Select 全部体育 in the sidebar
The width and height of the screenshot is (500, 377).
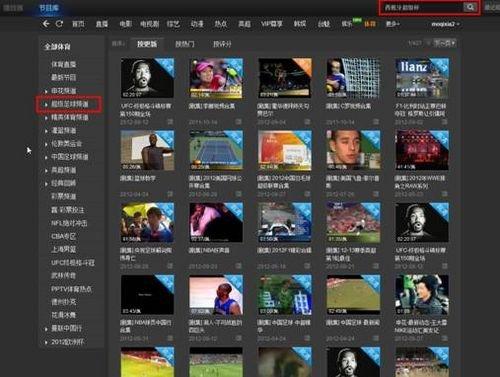pyautogui.click(x=57, y=47)
